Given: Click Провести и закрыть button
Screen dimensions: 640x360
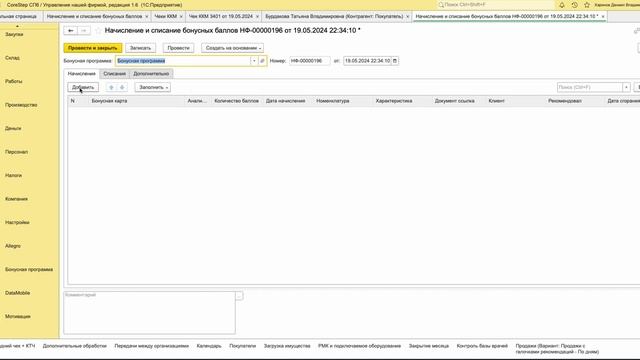Looking at the screenshot, I should (93, 48).
